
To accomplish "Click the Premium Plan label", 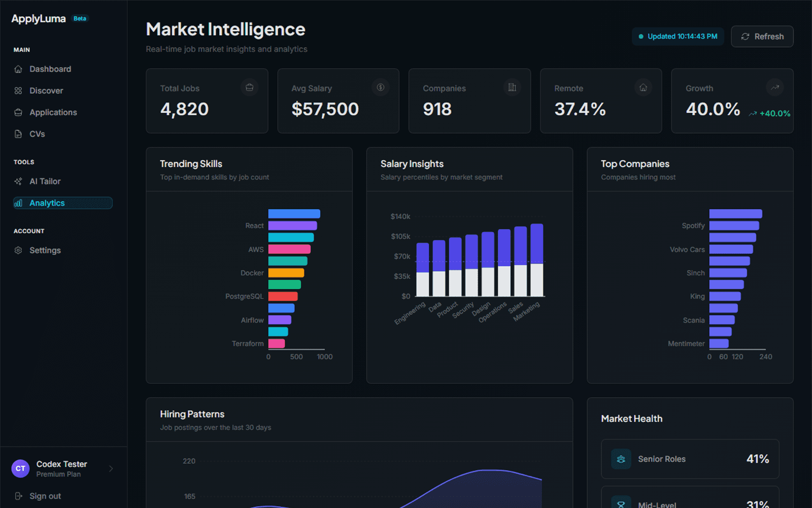I will coord(58,474).
